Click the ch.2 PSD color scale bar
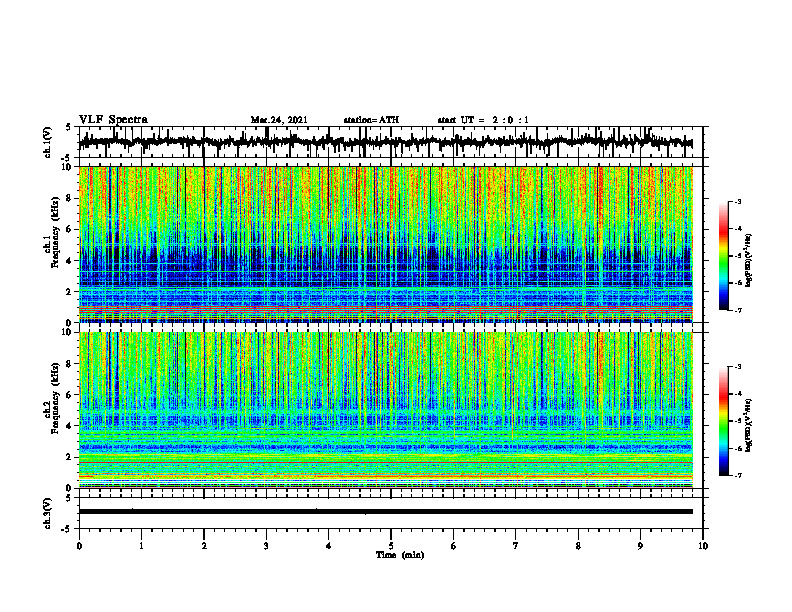This screenshot has height=612, width=792. [x=724, y=421]
